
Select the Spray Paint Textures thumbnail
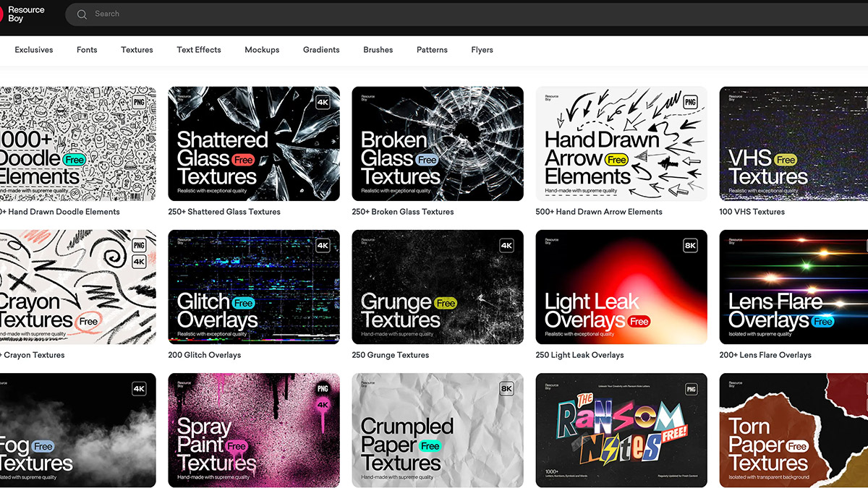point(254,430)
